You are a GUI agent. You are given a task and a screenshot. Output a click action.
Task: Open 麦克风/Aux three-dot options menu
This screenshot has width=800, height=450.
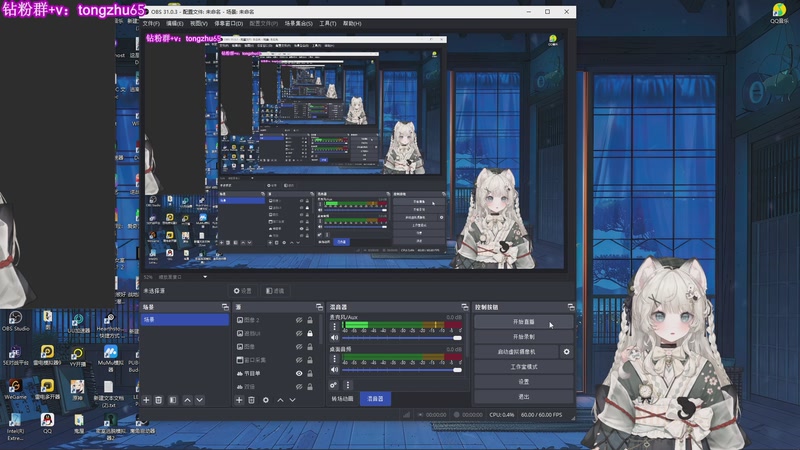[x=335, y=327]
